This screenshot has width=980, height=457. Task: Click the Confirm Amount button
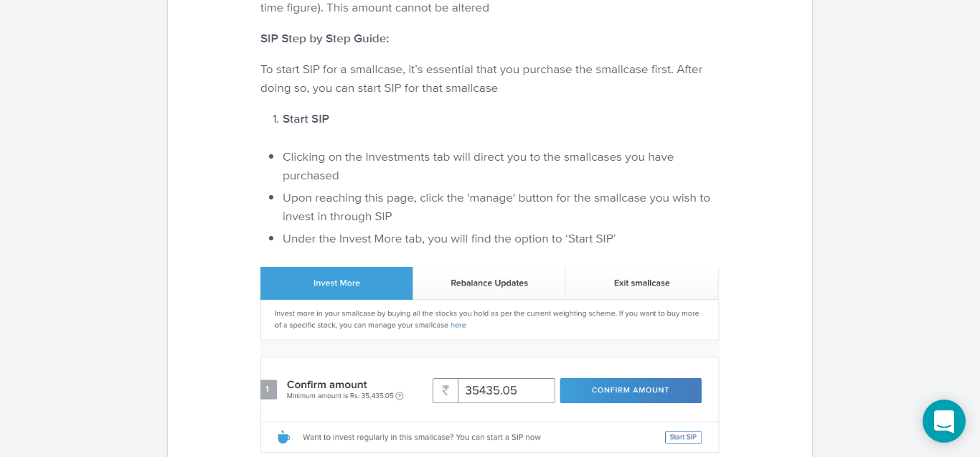pos(631,390)
